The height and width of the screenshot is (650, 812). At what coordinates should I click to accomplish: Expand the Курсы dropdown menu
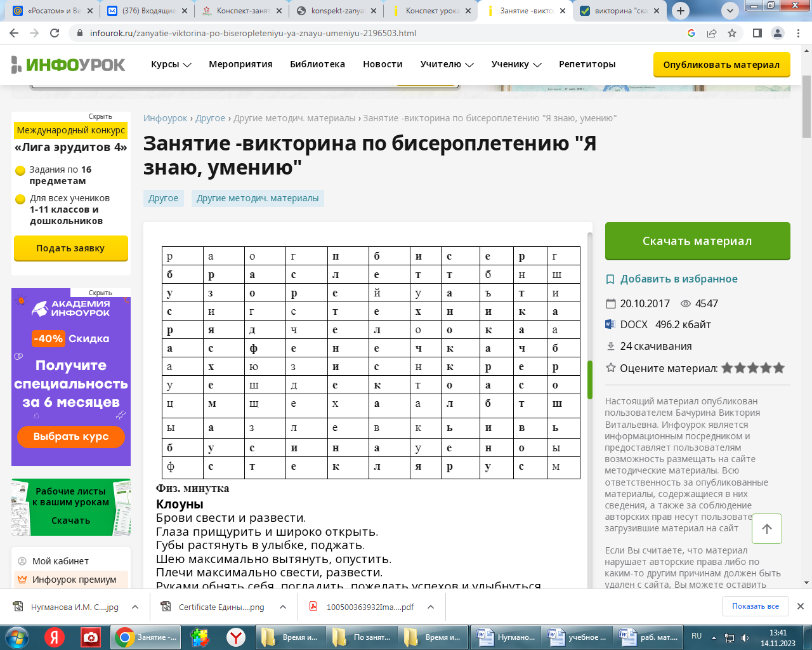point(171,64)
